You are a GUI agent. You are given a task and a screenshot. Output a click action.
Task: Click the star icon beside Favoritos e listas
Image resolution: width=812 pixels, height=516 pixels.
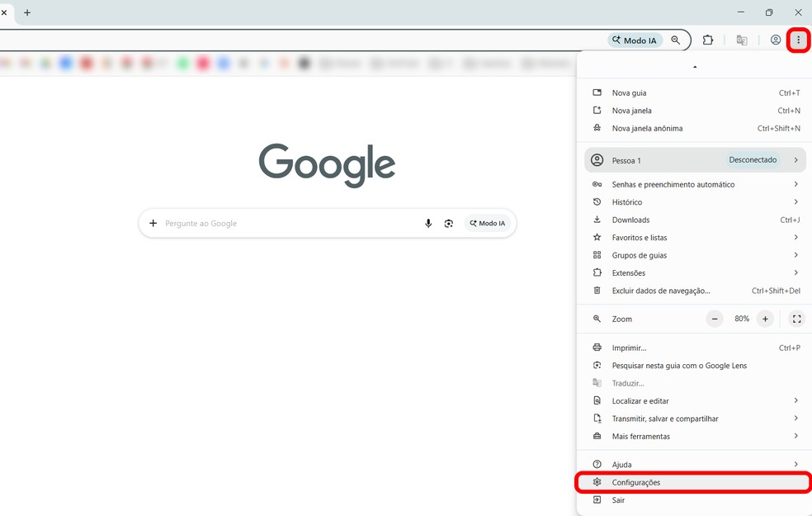click(597, 237)
